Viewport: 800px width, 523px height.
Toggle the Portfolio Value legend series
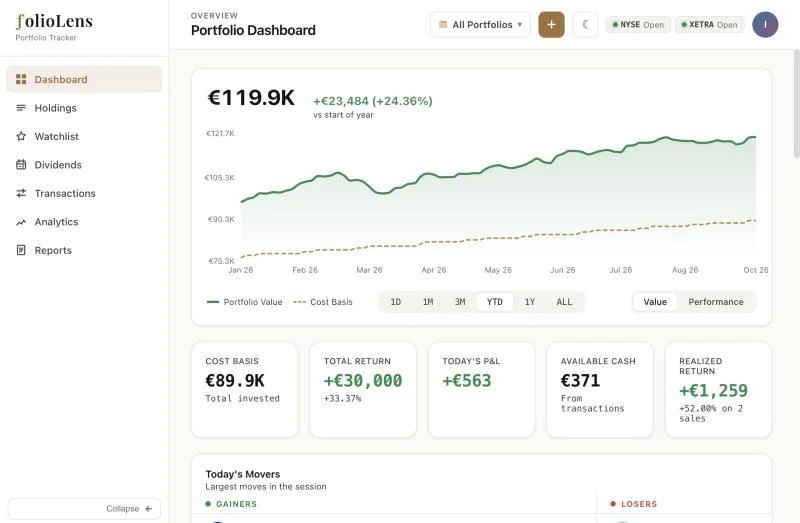click(x=244, y=302)
